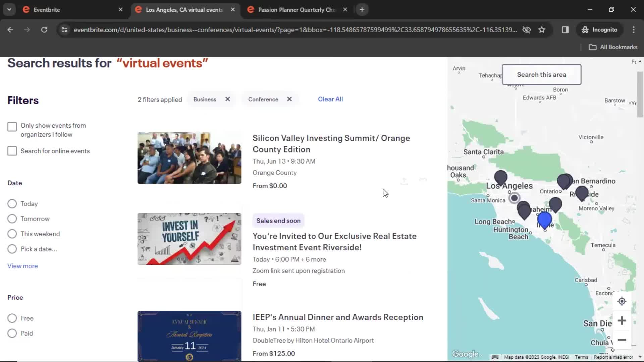Click the map pin at Los Angeles
This screenshot has width=644, height=362.
(500, 177)
